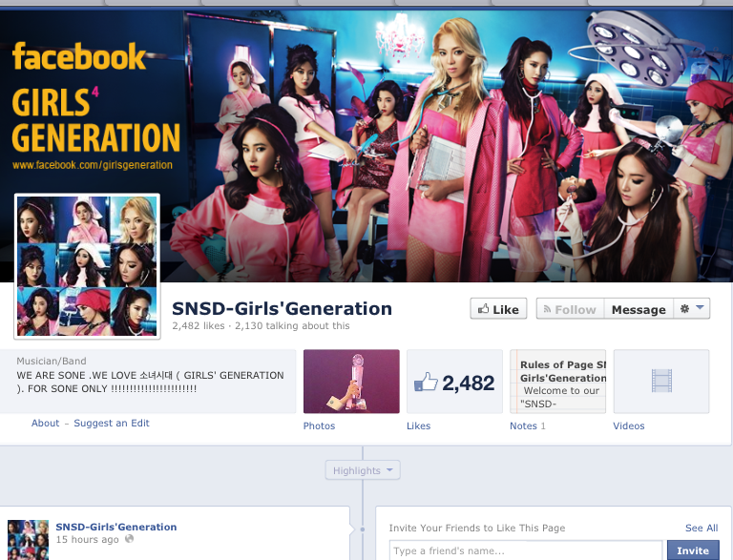The height and width of the screenshot is (560, 733).
Task: Click the 2,130 talking about this text
Action: click(x=292, y=326)
